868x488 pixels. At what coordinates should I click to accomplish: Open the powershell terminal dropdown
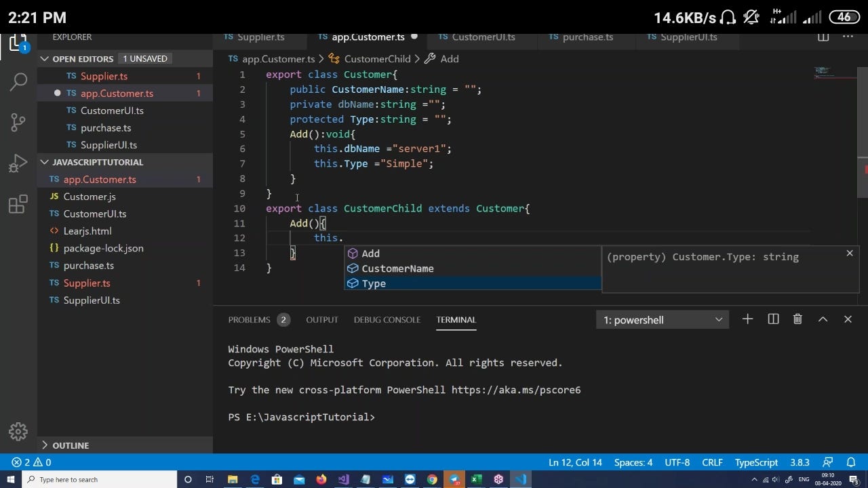pos(662,319)
